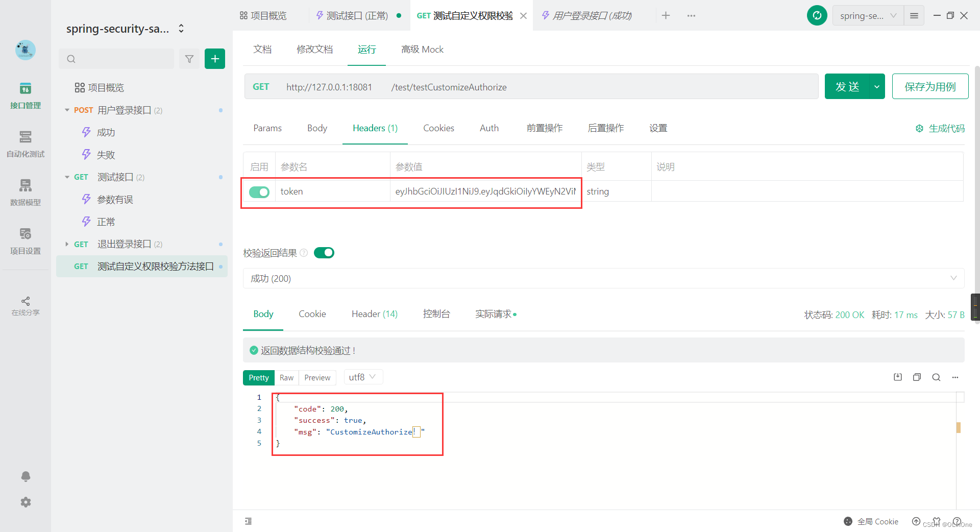Image resolution: width=980 pixels, height=532 pixels.
Task: Click 保存为用例 button
Action: 930,86
